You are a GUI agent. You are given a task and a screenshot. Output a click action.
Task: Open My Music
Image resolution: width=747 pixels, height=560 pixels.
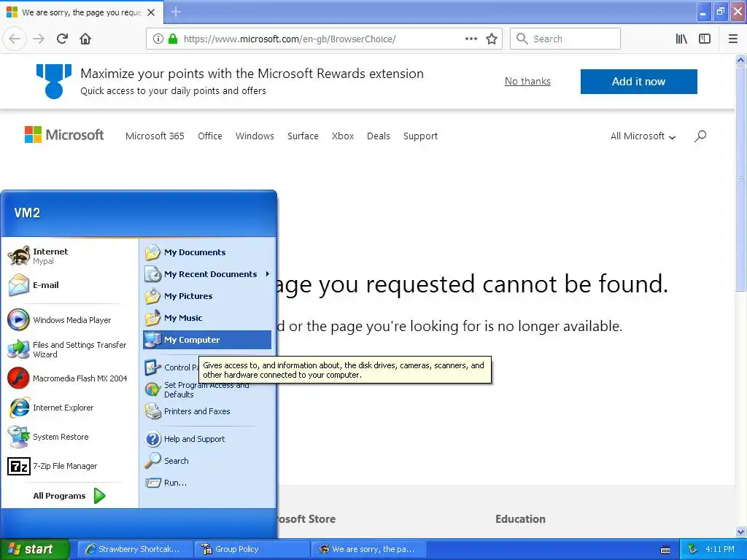207,318
